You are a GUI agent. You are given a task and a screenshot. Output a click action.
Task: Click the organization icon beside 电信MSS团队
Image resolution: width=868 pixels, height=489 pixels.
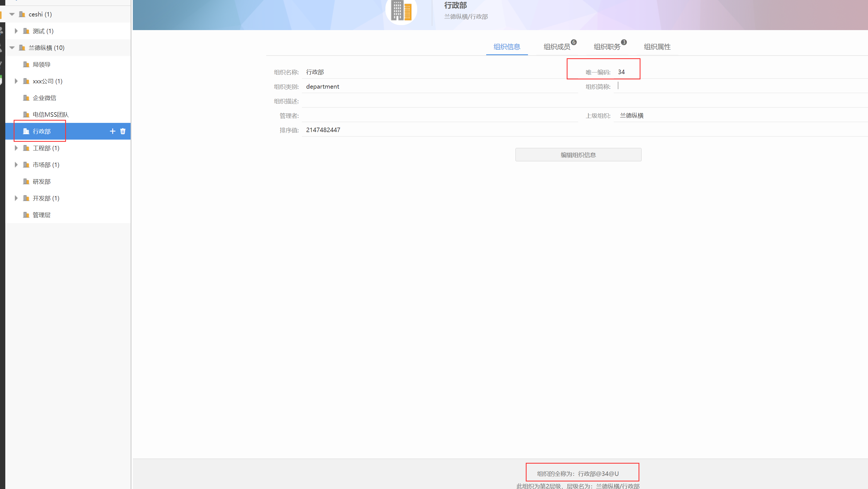26,115
